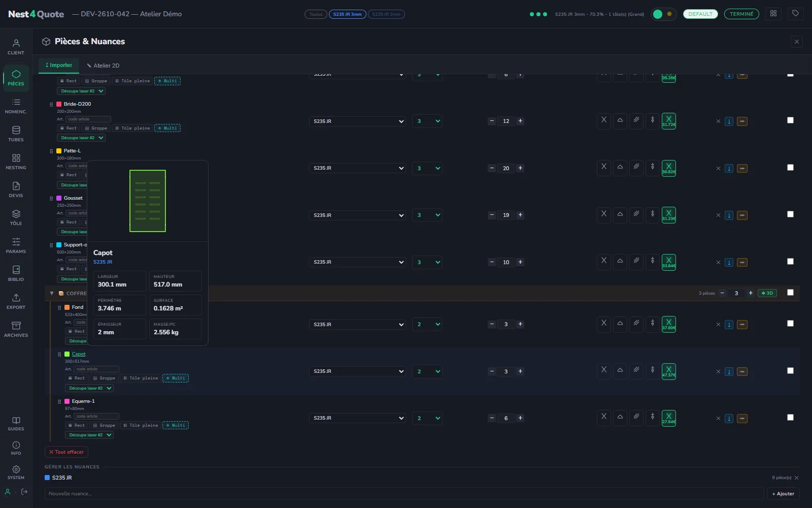812x508 pixels.
Task: Click the tag icon in header
Action: [796, 14]
